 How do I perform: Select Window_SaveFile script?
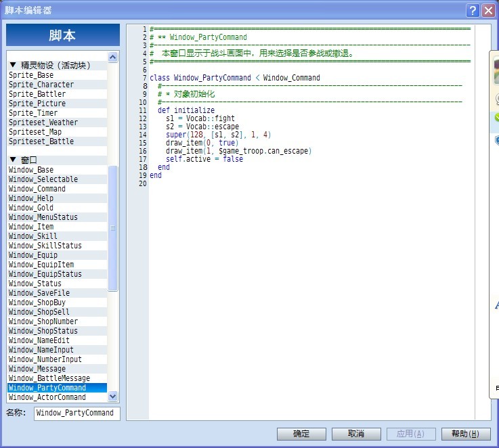click(58, 293)
